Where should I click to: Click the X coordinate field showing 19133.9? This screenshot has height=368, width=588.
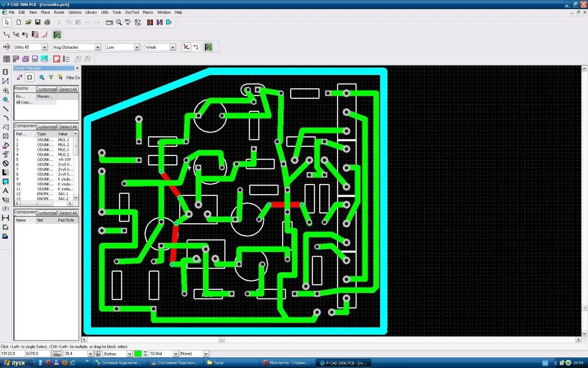coord(12,354)
